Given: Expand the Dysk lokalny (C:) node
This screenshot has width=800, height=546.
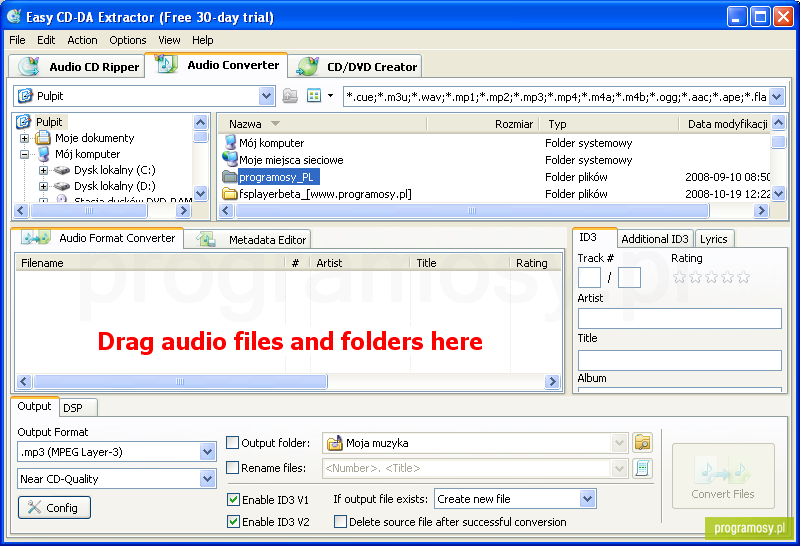Looking at the screenshot, I should 43,170.
